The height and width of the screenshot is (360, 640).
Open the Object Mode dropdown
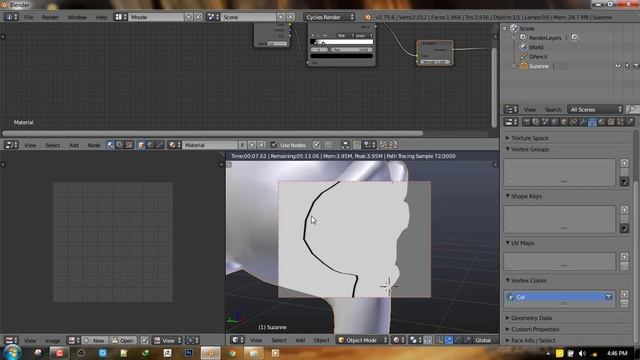tap(362, 340)
